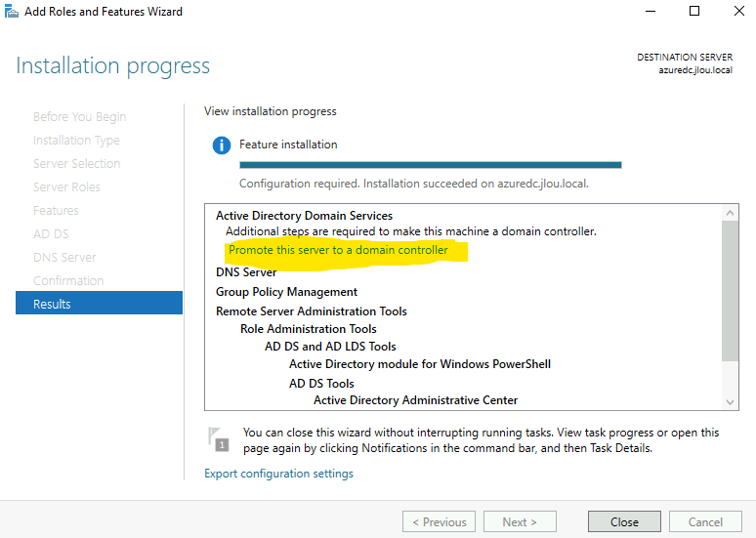Click the Feature installation info icon
Viewport: 756px width, 538px height.
pos(222,145)
